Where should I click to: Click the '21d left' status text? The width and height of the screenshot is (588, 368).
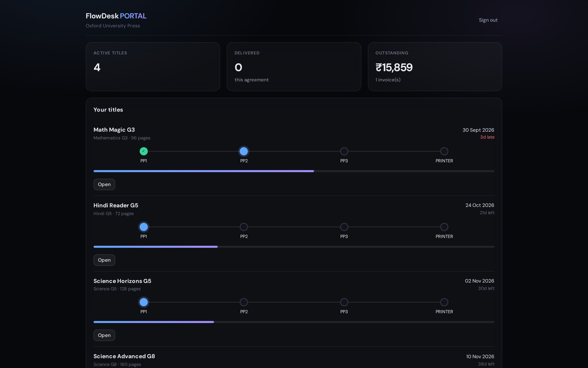pyautogui.click(x=487, y=213)
